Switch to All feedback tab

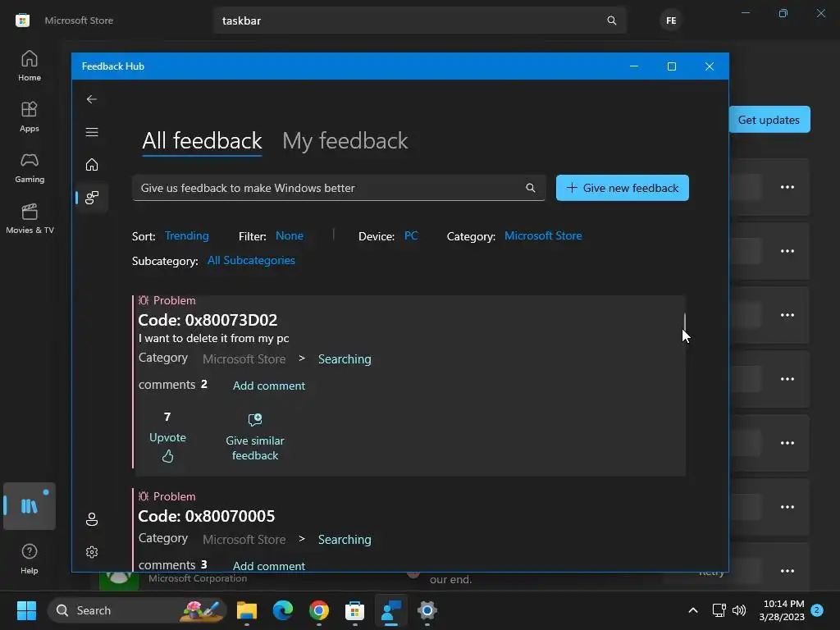pos(202,141)
